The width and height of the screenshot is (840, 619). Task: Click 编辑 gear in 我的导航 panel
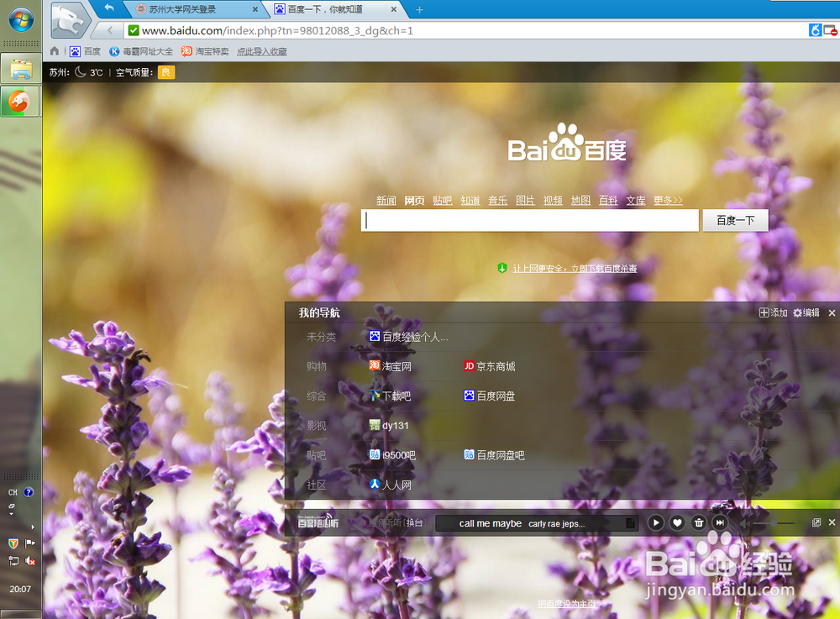click(806, 312)
